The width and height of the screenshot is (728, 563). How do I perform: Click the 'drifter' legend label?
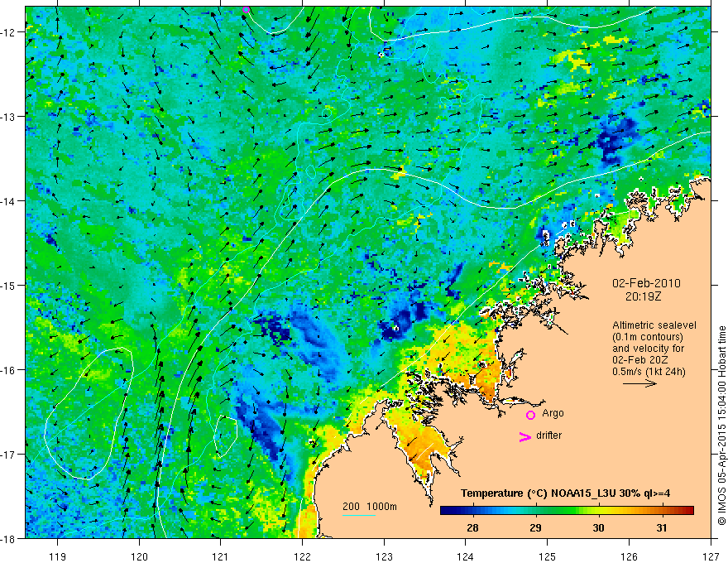[548, 435]
